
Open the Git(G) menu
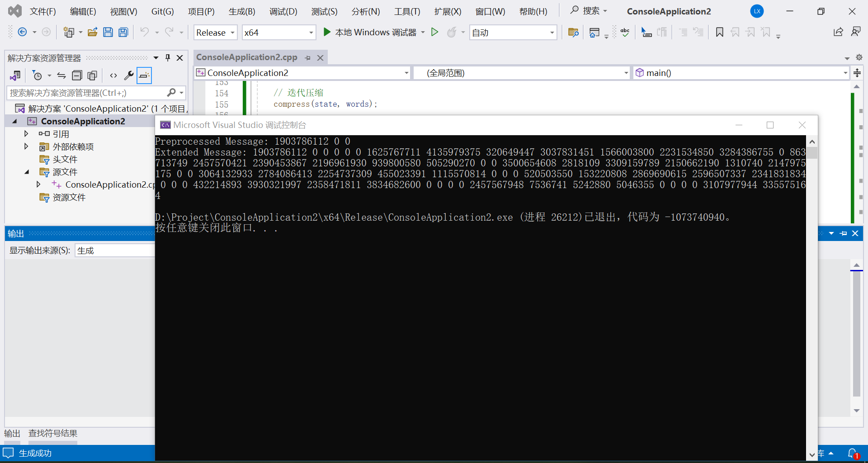tap(162, 11)
